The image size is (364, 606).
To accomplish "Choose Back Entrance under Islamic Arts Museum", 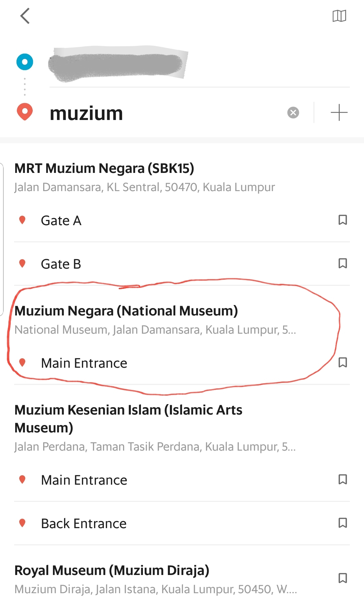I will pos(84,524).
